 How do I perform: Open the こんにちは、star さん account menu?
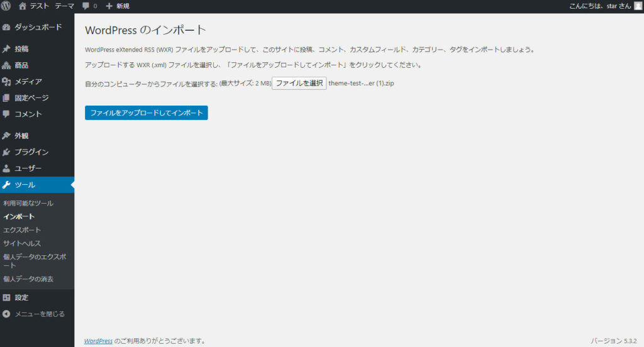pyautogui.click(x=599, y=6)
